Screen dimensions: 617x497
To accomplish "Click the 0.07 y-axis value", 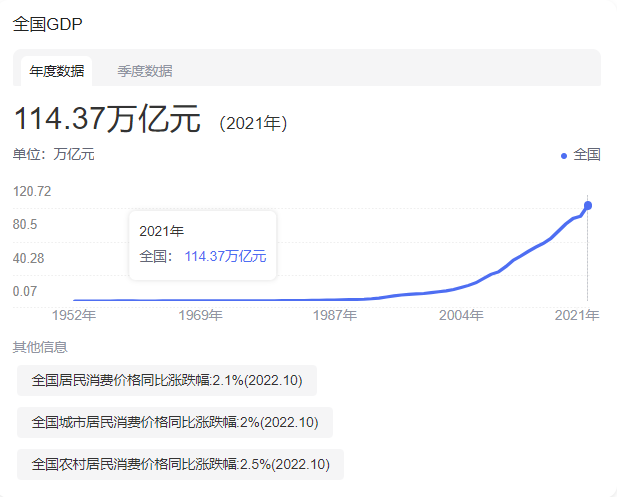I will (x=25, y=292).
